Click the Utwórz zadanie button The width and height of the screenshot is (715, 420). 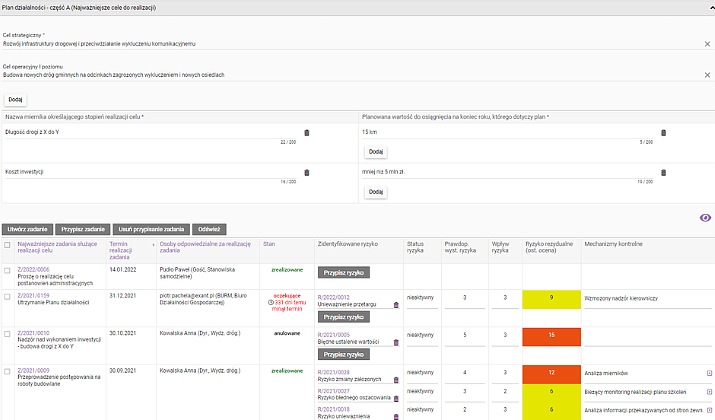pos(27,229)
